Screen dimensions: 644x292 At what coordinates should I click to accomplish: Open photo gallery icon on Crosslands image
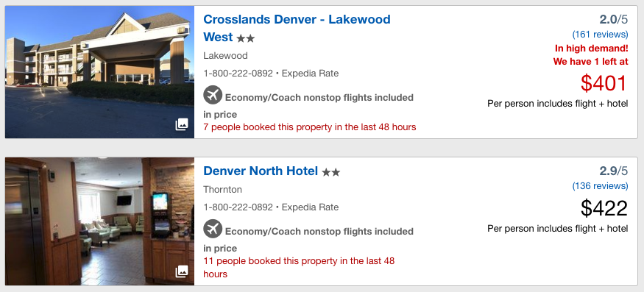tap(182, 124)
